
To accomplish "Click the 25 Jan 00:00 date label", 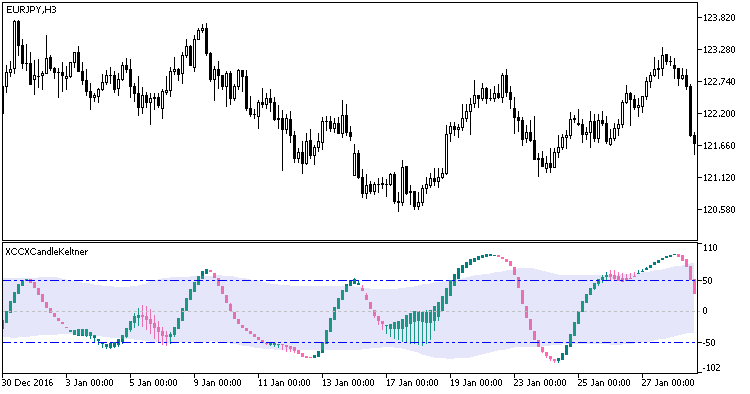I will pyautogui.click(x=604, y=383).
